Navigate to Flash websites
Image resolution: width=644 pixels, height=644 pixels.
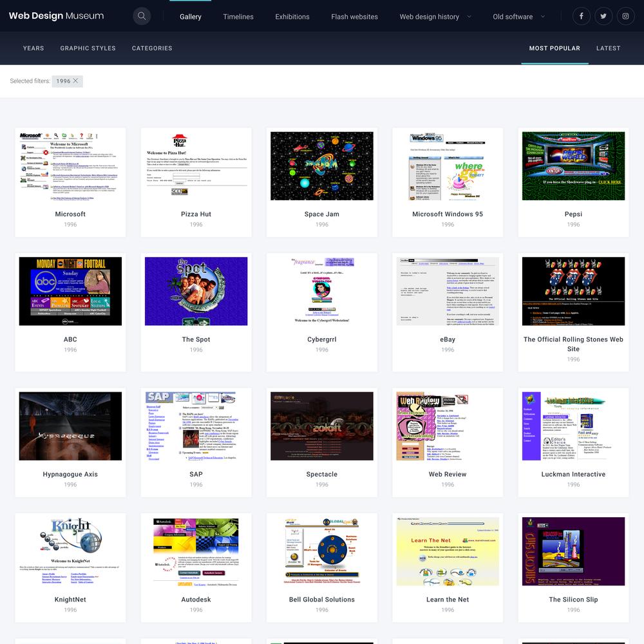354,17
